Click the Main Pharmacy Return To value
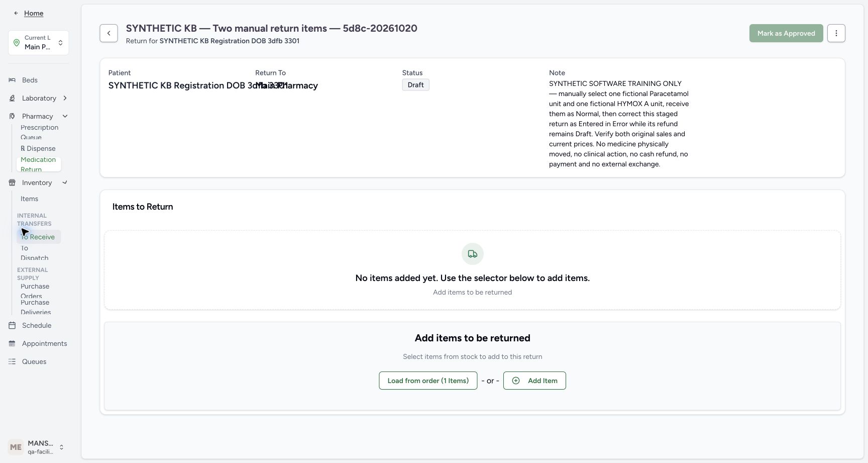Screen dimensions: 868x463 (286, 85)
